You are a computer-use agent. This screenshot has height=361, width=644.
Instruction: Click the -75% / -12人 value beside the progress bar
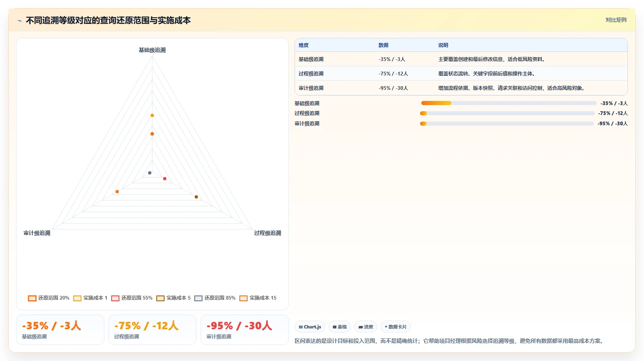click(613, 113)
